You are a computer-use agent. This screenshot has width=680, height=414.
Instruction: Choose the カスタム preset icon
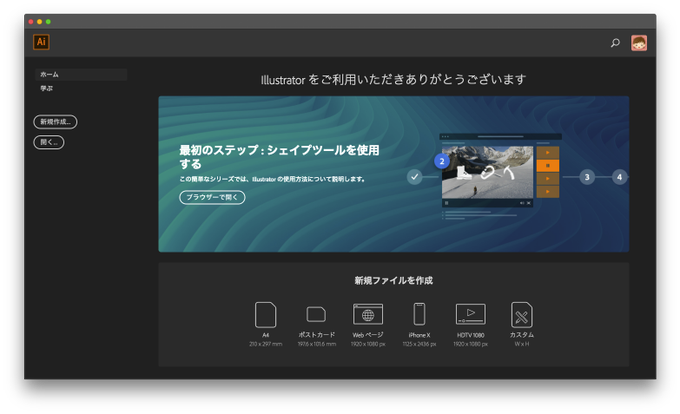click(522, 315)
